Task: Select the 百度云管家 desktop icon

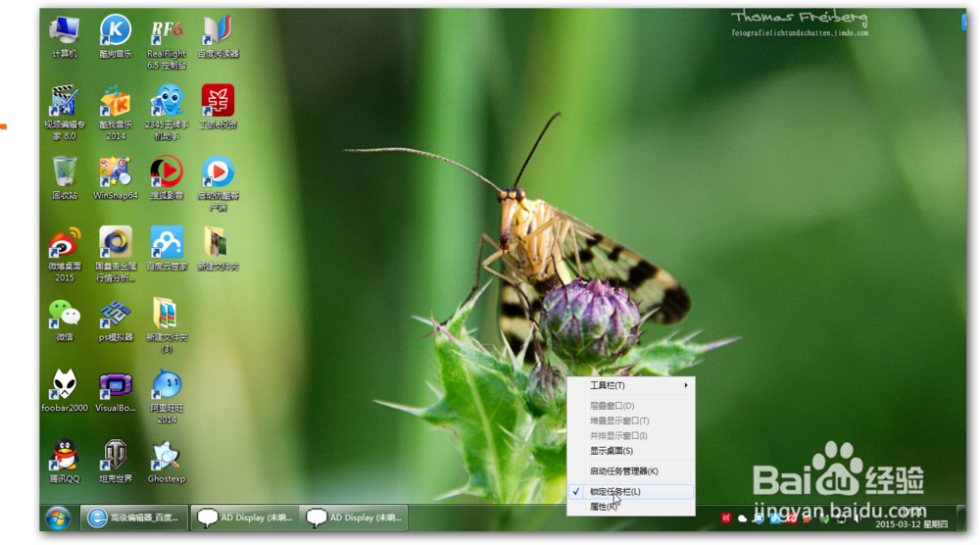Action: coord(167,249)
